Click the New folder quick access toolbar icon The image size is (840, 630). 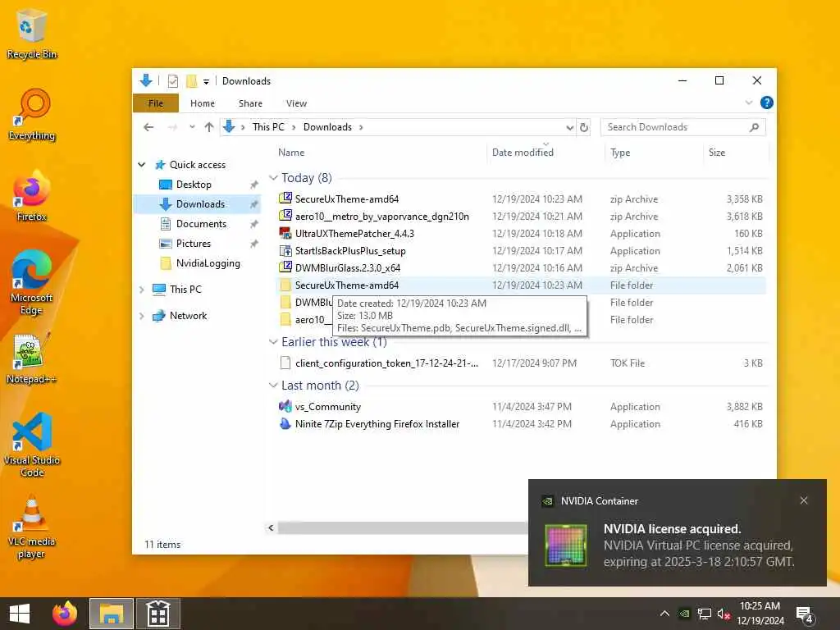coord(191,81)
